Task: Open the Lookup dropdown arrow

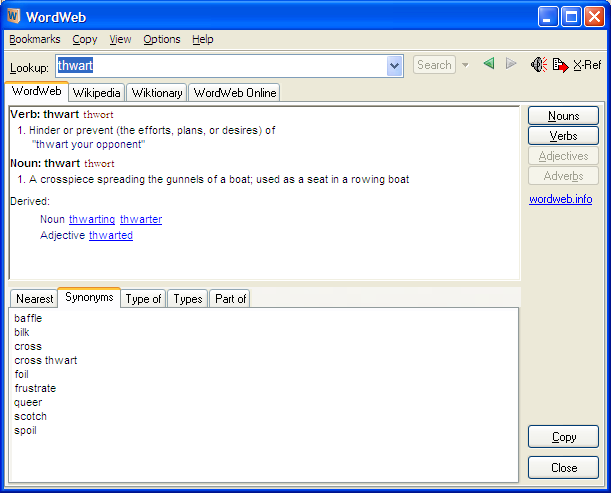Action: 394,66
